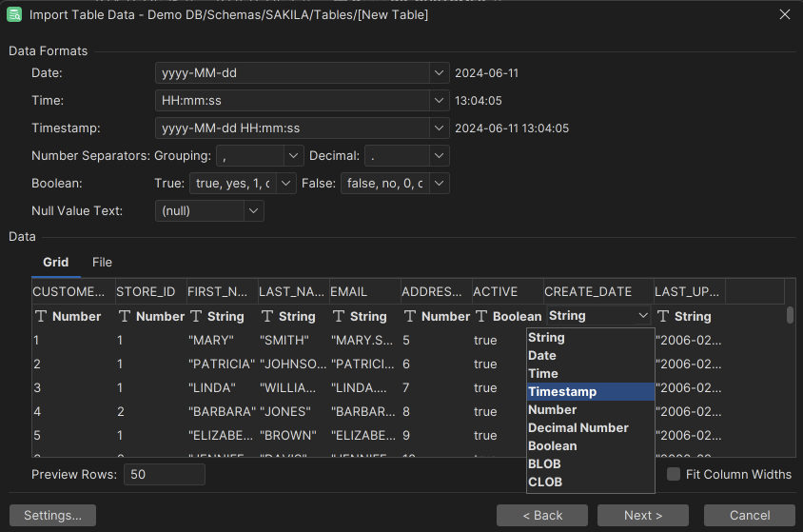The height and width of the screenshot is (532, 803).
Task: Open the Null Value Text dropdown
Action: 253,211
